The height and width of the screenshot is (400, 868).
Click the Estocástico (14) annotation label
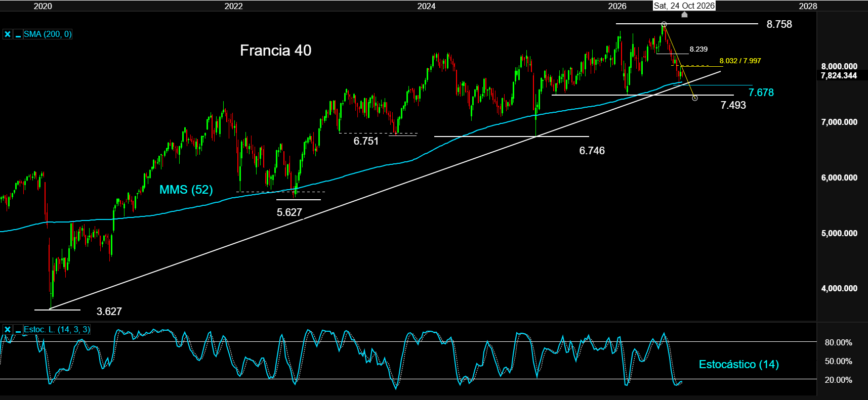(738, 364)
